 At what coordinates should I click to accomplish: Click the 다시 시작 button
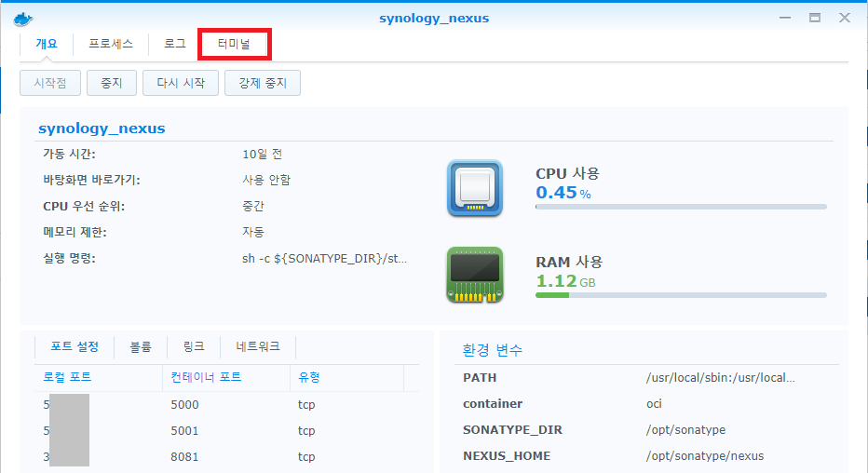[x=181, y=83]
